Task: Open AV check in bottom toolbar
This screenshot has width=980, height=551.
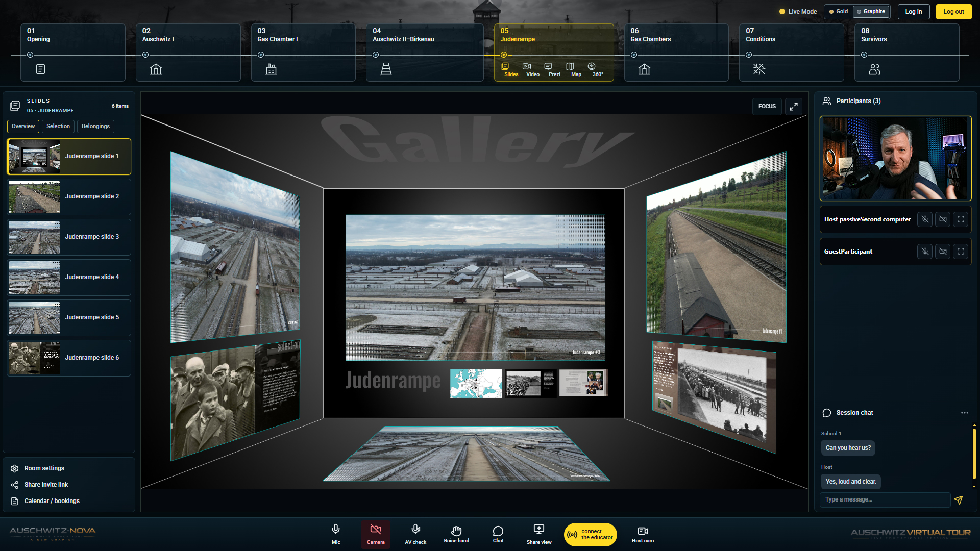Action: (x=415, y=534)
